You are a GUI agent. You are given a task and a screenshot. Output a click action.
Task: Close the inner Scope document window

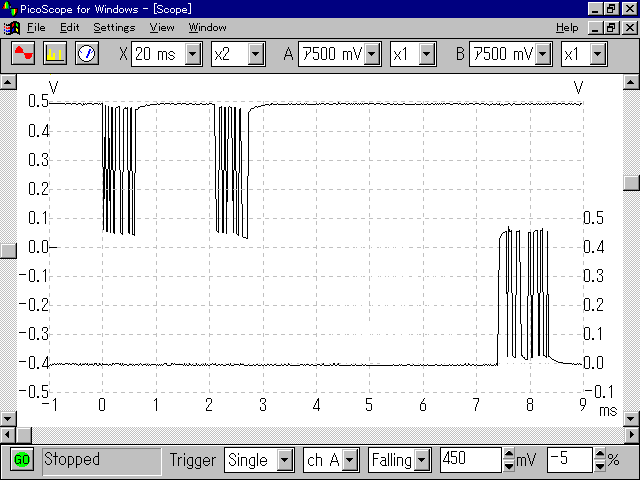tap(630, 28)
